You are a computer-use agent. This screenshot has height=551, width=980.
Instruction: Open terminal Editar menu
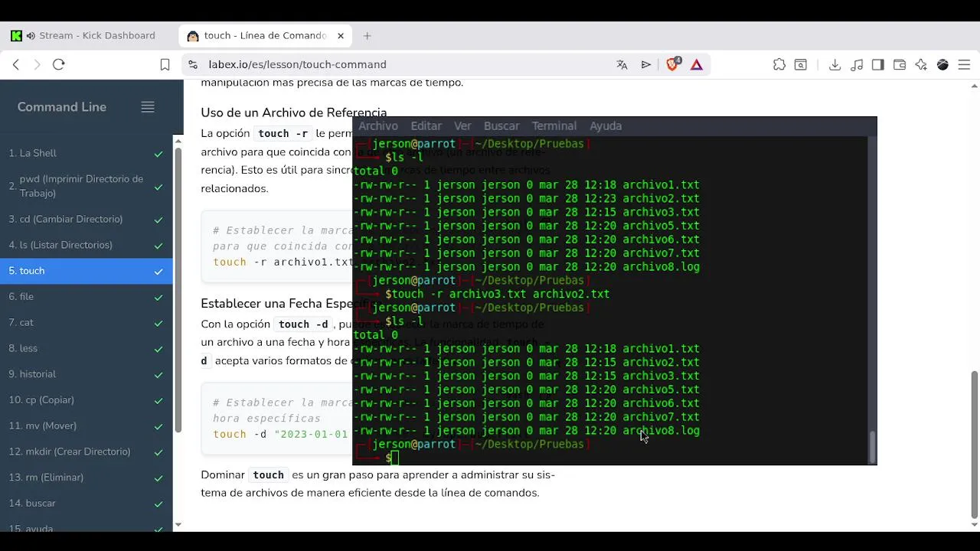(426, 126)
